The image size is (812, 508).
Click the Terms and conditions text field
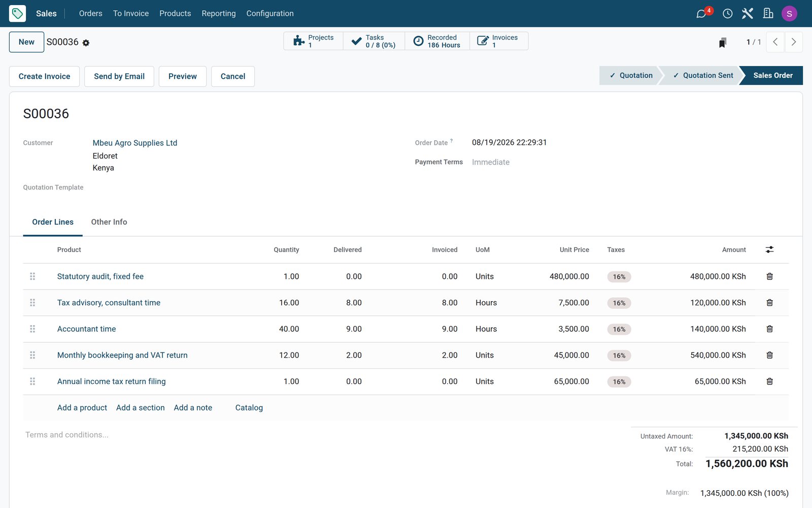tap(67, 435)
